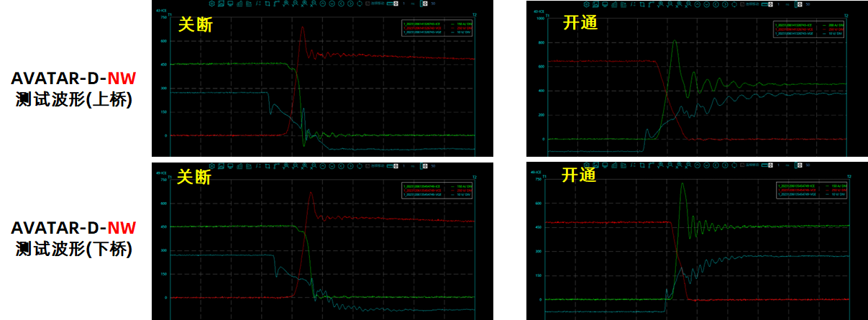Screen dimensions: 868x320
Task: Click monitor display icon in upper-bridge turn-off toolbar
Action: pos(230,4)
